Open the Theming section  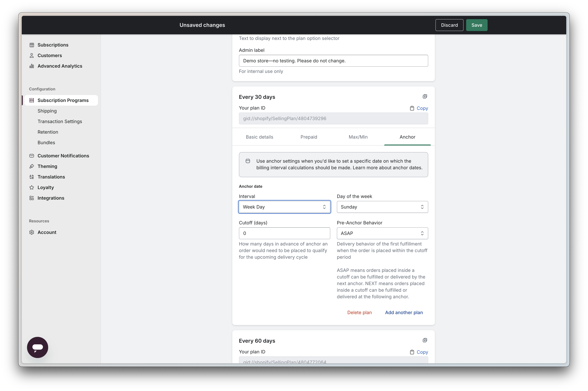coord(47,166)
